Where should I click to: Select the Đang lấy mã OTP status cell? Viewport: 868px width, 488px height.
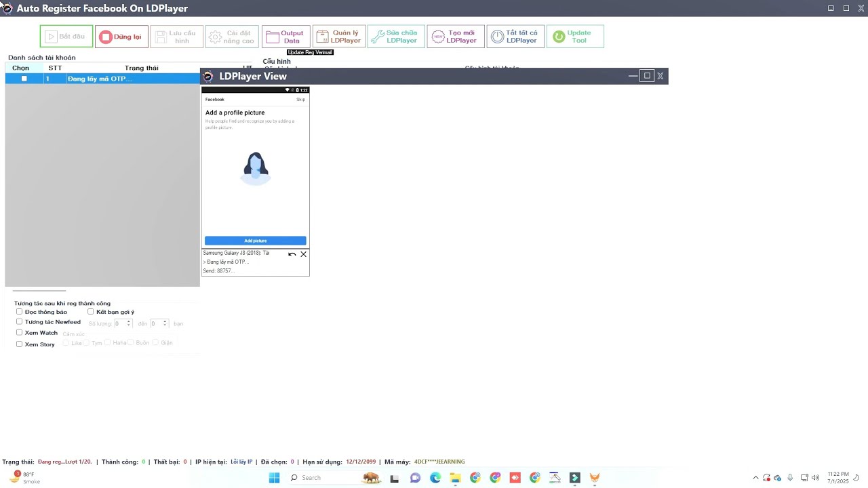(133, 79)
